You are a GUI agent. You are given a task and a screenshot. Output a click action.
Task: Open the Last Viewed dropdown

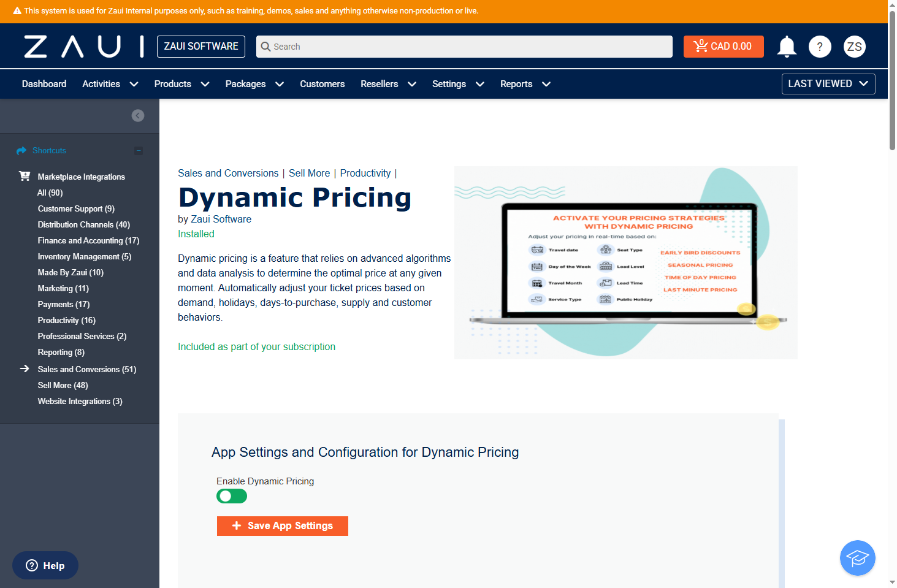click(x=828, y=84)
